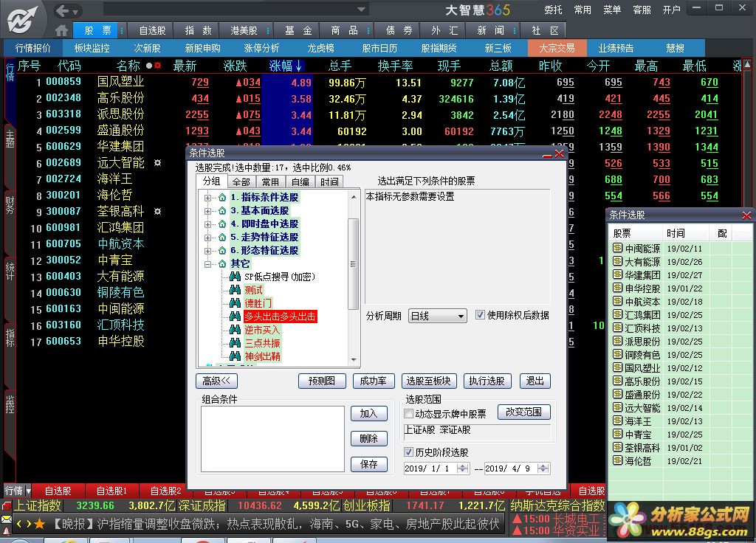Image resolution: width=756 pixels, height=543 pixels.
Task: Open the binoculars icon for 测试 formula
Action: coord(235,290)
